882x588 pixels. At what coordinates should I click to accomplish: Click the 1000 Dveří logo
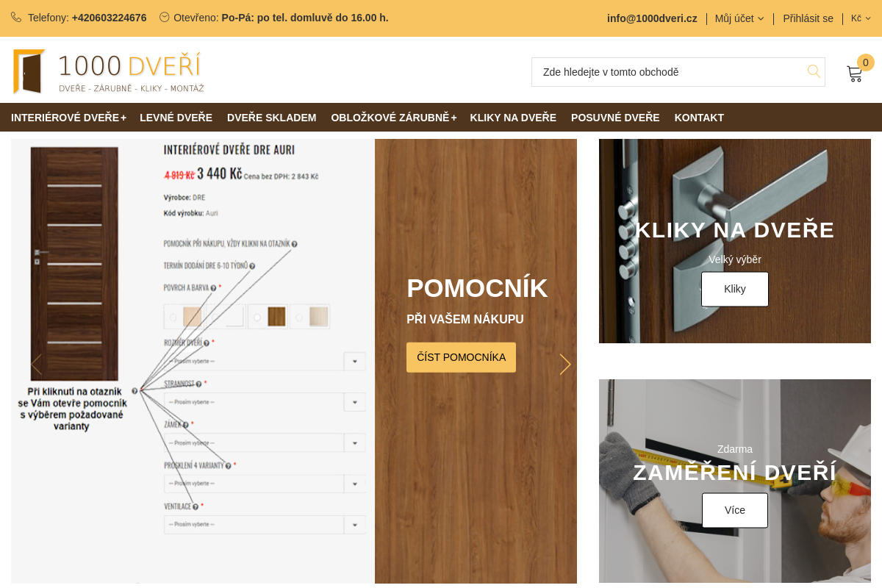tap(109, 72)
